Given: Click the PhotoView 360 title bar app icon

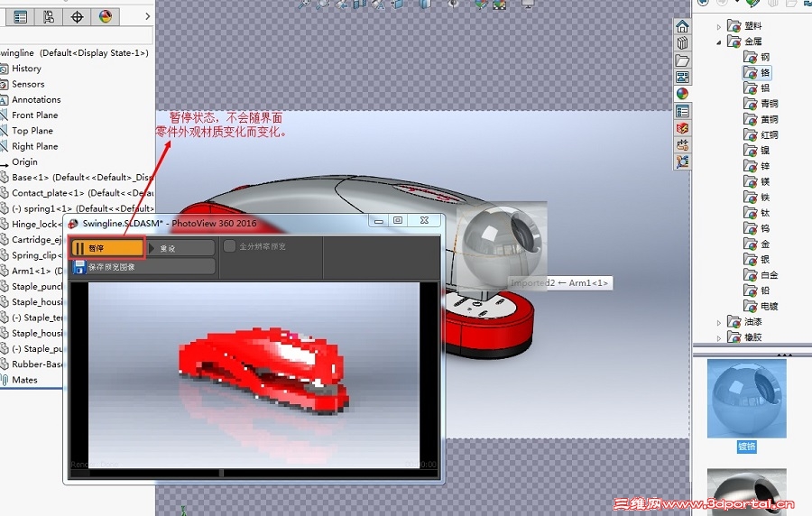Looking at the screenshot, I should click(x=73, y=224).
